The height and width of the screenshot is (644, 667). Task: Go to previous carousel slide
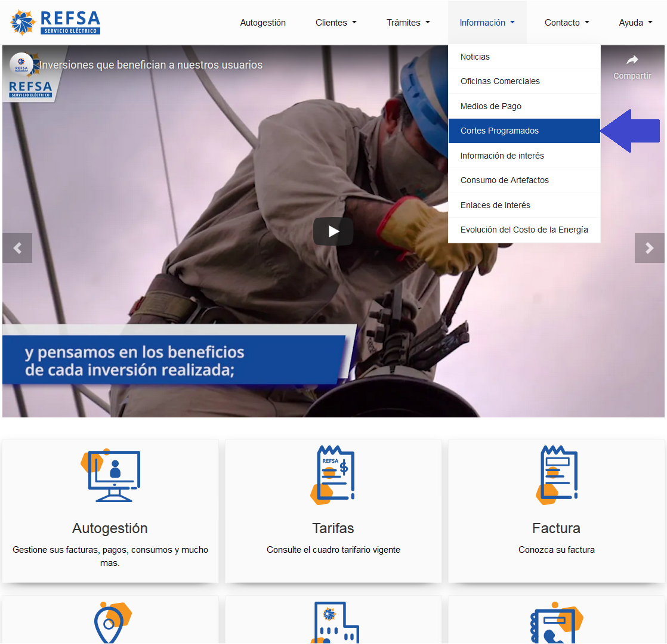coord(17,248)
